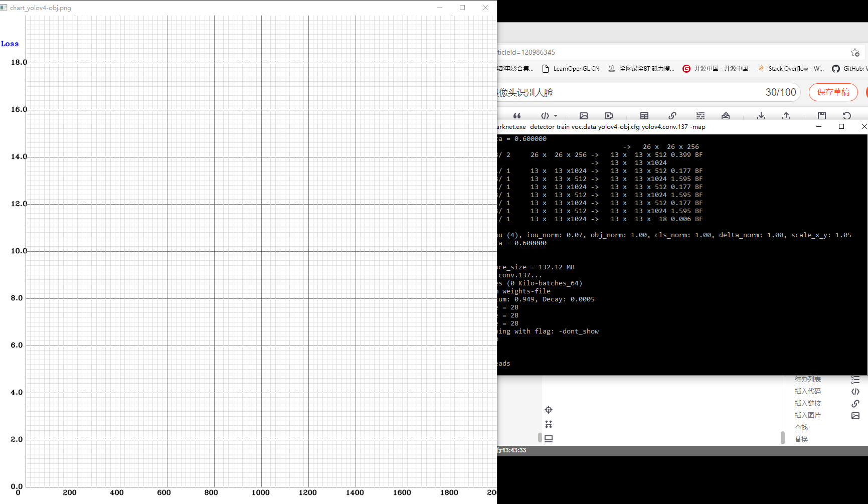Click the blue Loss axis label in chart

tap(10, 44)
